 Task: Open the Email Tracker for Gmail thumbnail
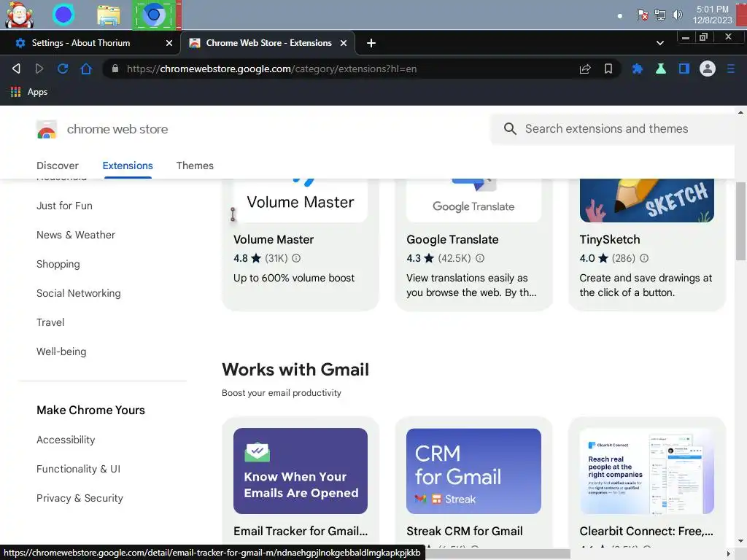[x=301, y=471]
